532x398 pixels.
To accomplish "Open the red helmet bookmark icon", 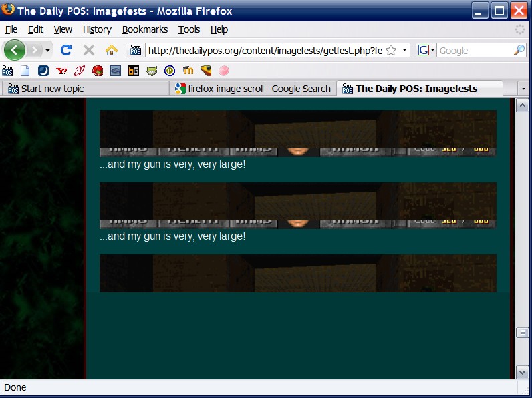I will tap(98, 71).
